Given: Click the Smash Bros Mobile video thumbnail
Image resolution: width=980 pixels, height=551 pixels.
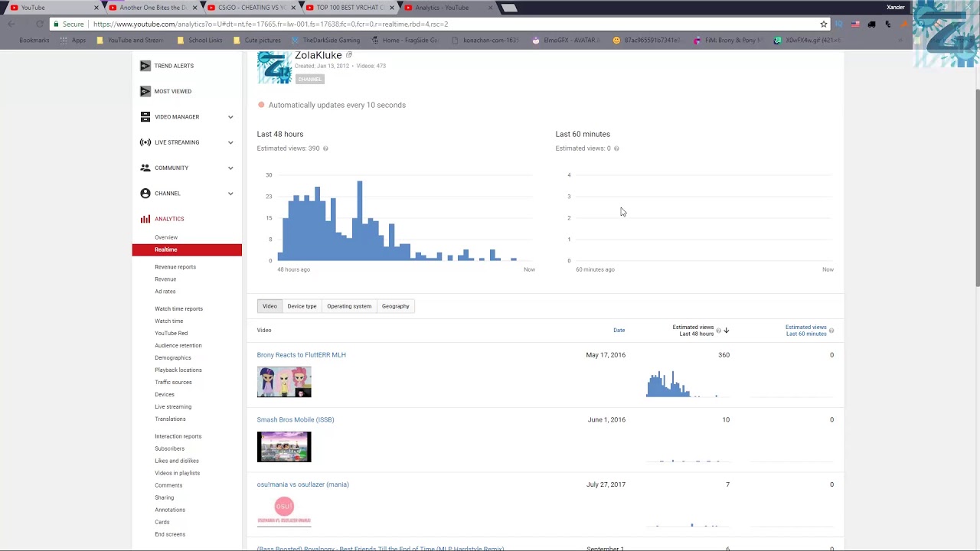Looking at the screenshot, I should click(x=284, y=447).
